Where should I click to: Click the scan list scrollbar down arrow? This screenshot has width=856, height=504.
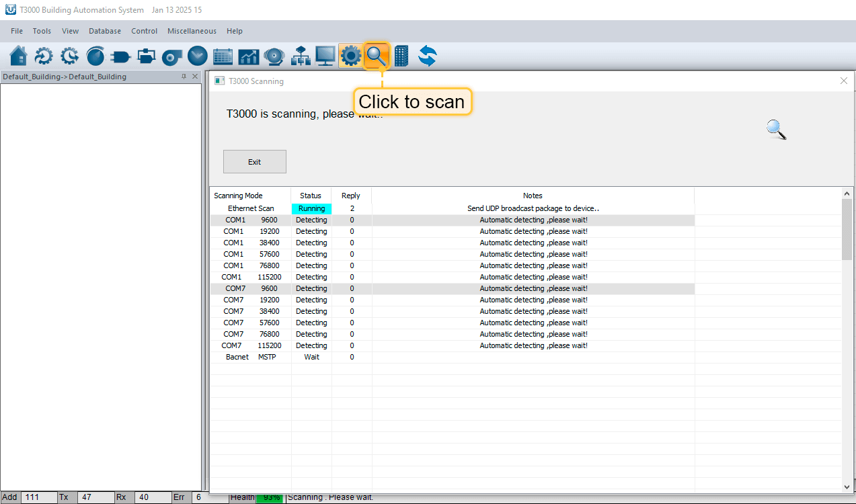(847, 487)
